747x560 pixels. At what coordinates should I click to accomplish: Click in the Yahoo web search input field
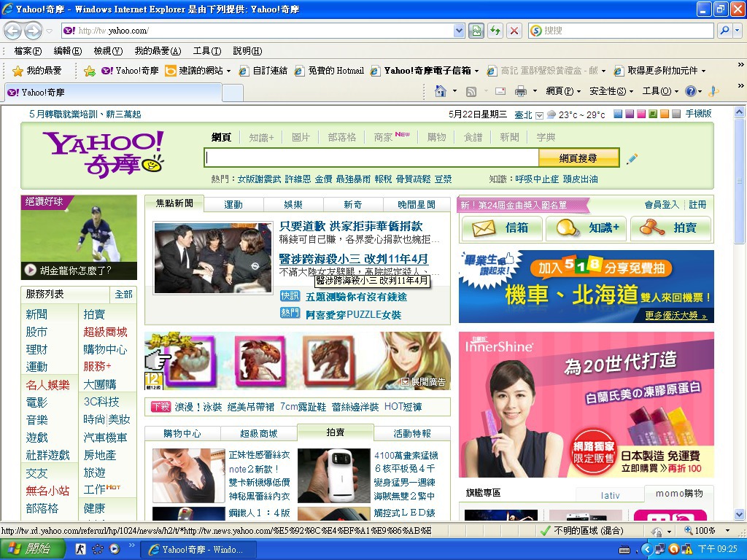click(x=371, y=158)
